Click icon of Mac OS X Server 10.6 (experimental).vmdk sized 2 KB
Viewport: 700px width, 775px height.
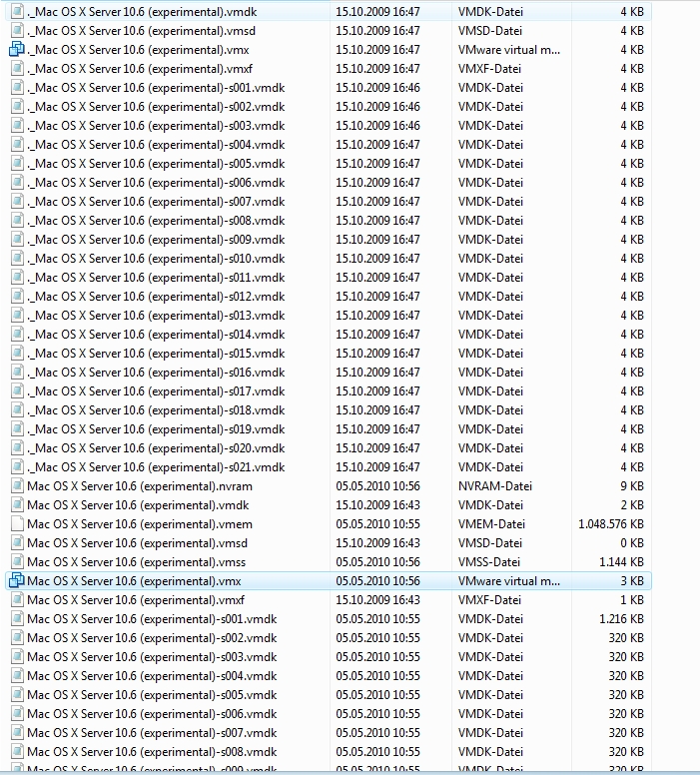click(x=17, y=505)
